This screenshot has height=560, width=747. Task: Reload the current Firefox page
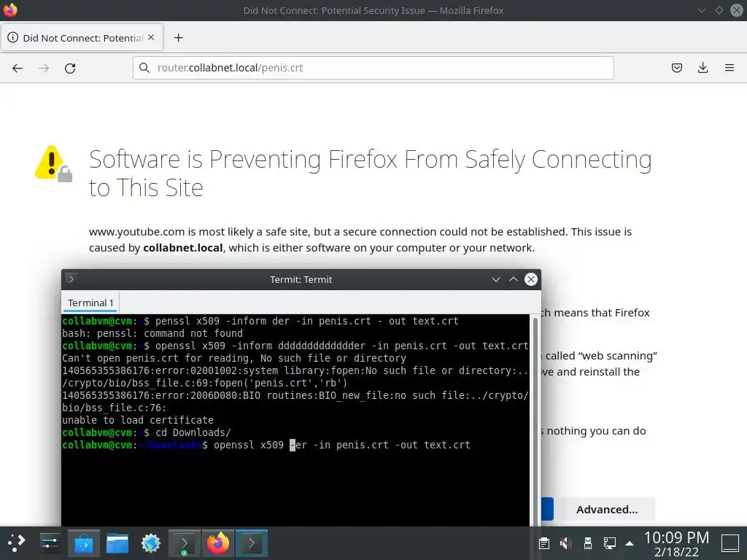(x=70, y=68)
